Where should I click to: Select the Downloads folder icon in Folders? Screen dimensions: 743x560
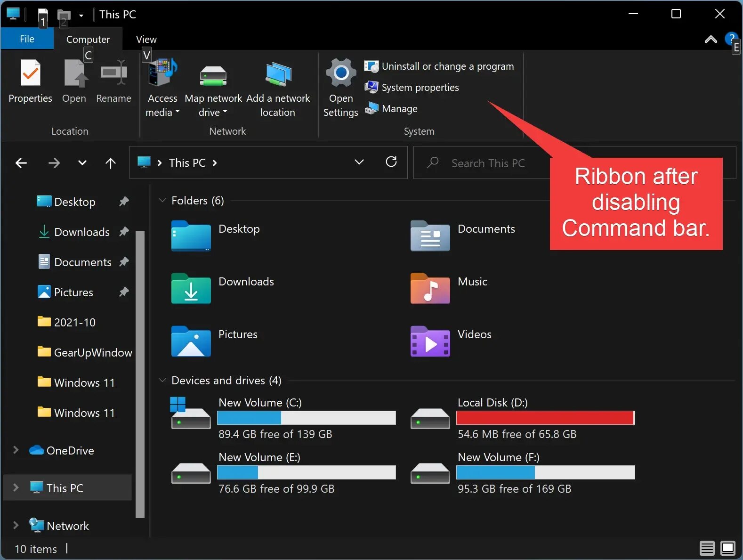(x=191, y=288)
